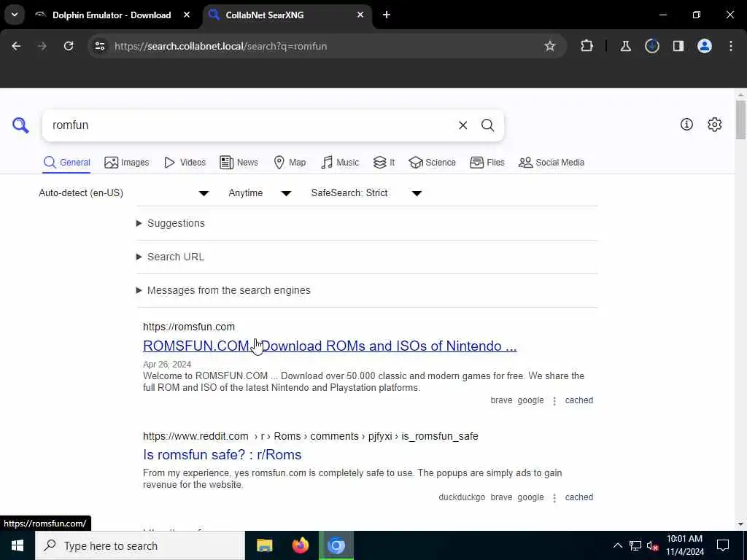Switch to Videos search category

click(x=185, y=163)
